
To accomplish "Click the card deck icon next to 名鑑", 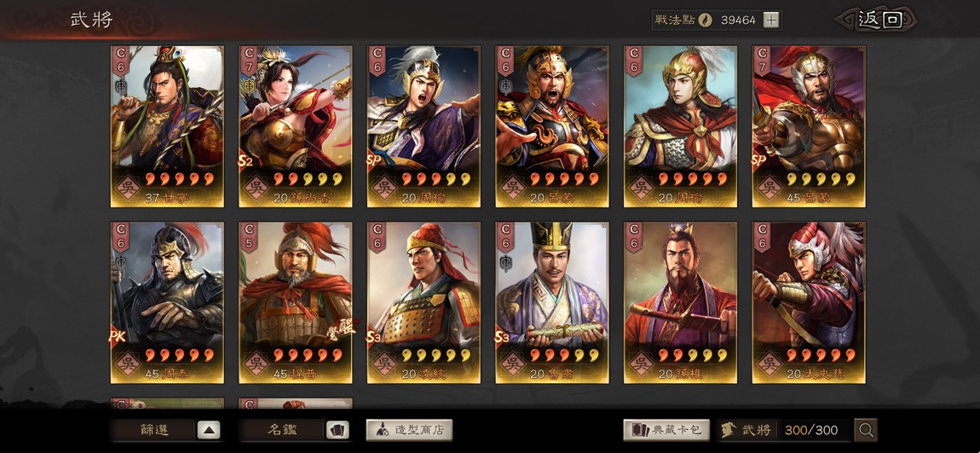I will (337, 430).
